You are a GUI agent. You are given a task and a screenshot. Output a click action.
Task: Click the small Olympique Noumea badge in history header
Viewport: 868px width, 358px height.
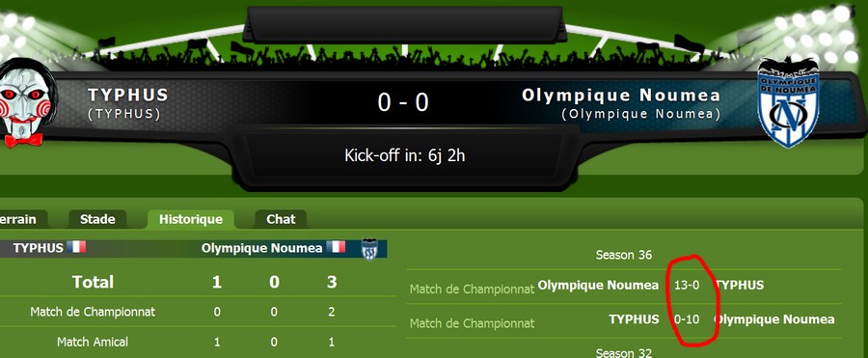tap(369, 249)
